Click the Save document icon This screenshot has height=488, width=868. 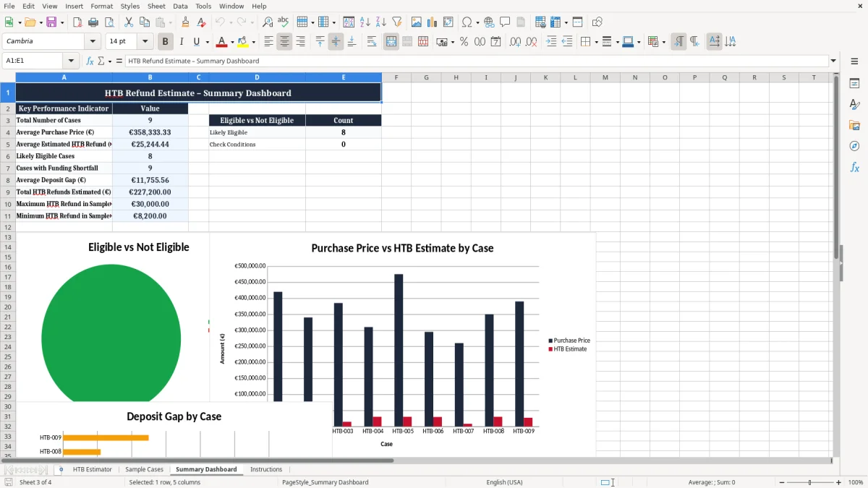[x=51, y=22]
